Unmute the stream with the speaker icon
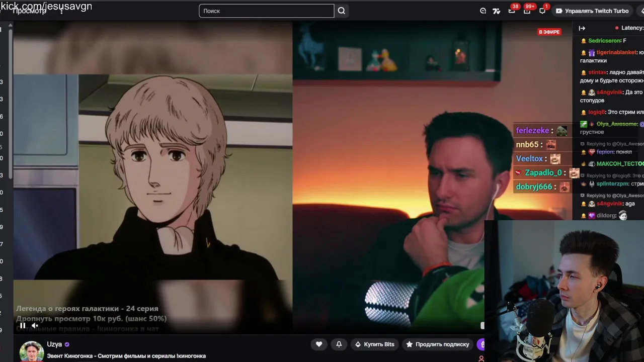 [35, 325]
